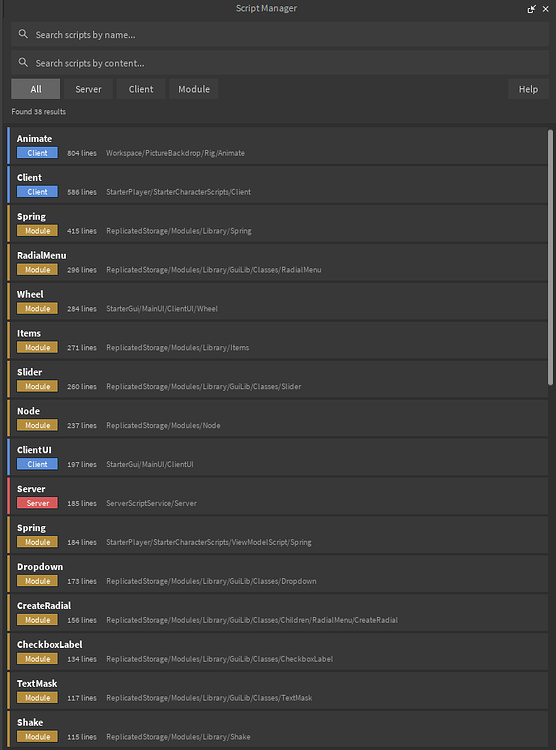Open the 184-line Spring module title
This screenshot has width=556, height=750.
tap(31, 528)
